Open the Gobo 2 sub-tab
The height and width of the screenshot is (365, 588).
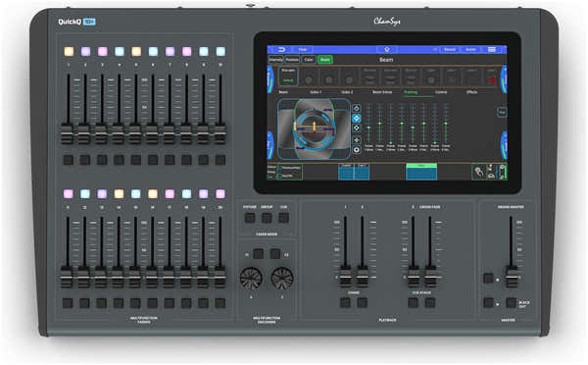pyautogui.click(x=347, y=92)
